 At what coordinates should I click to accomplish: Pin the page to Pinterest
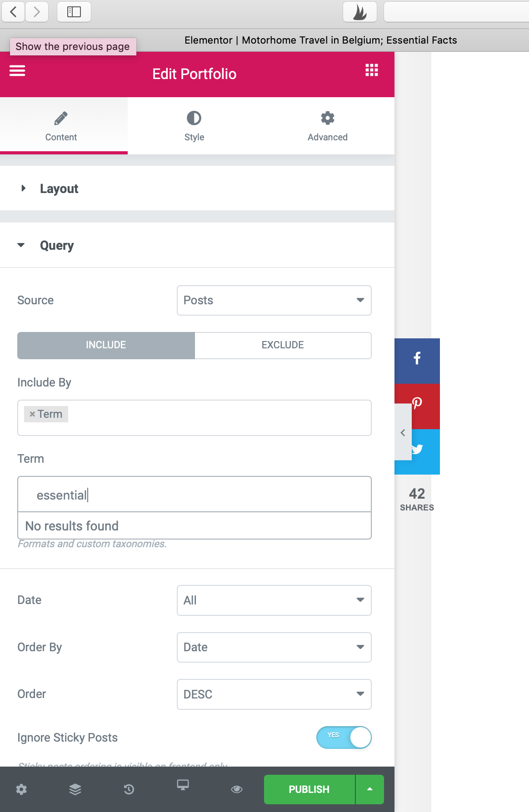tap(417, 404)
